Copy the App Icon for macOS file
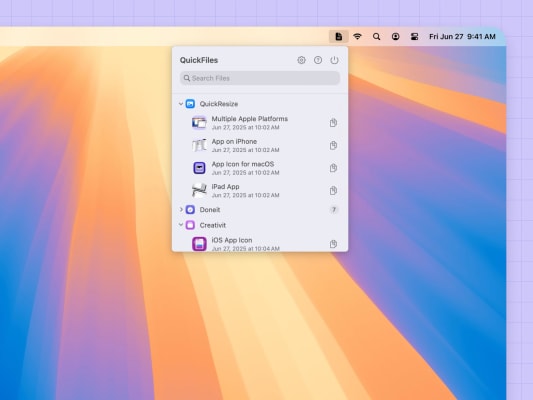This screenshot has height=400, width=533. coord(333,168)
